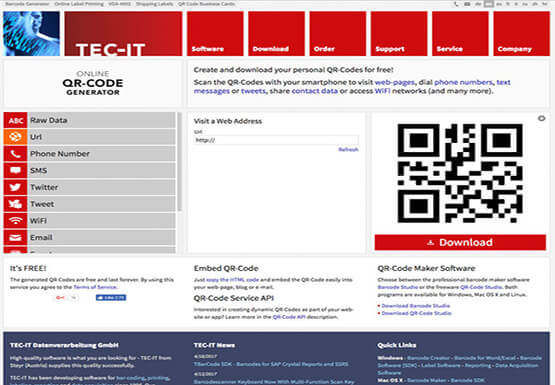
Task: Open the contact data link
Action: [315, 91]
